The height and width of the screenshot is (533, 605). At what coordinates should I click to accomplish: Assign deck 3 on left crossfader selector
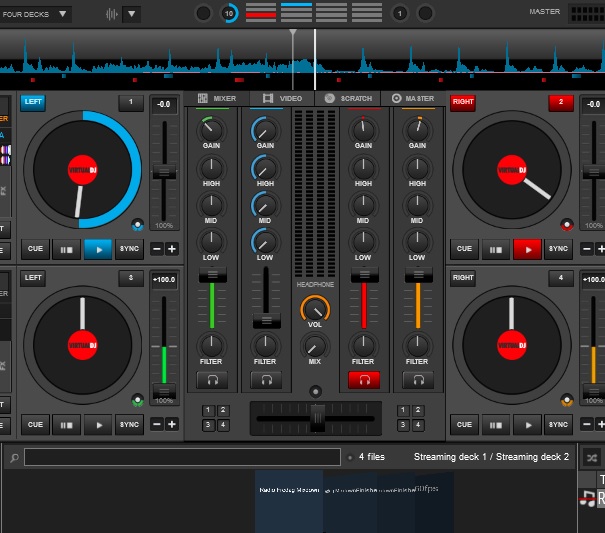(x=208, y=425)
